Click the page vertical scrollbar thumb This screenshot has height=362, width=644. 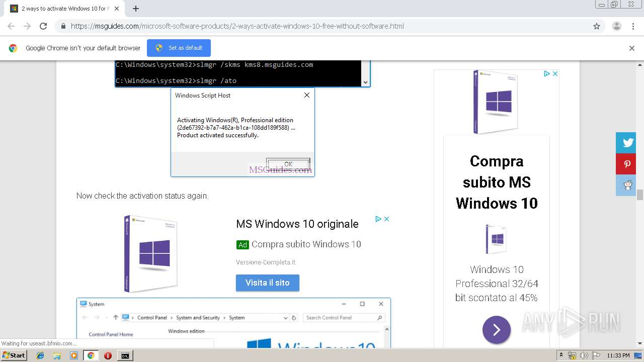tap(640, 195)
